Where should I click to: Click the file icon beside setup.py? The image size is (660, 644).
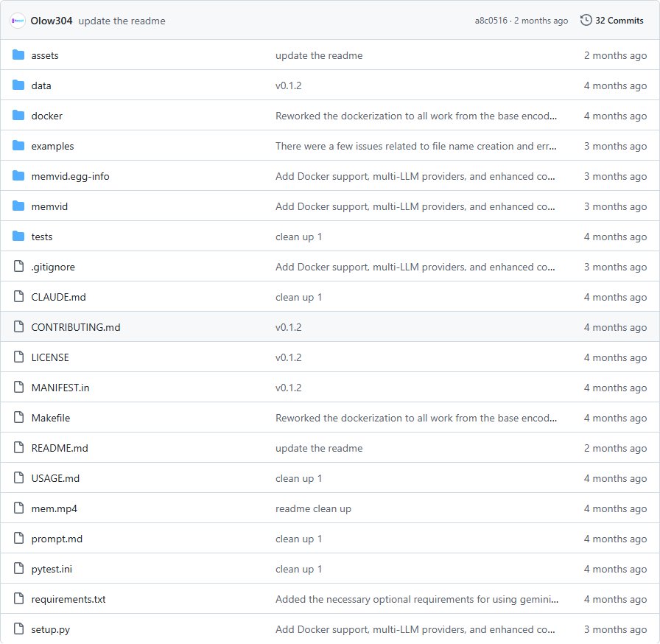coord(18,629)
